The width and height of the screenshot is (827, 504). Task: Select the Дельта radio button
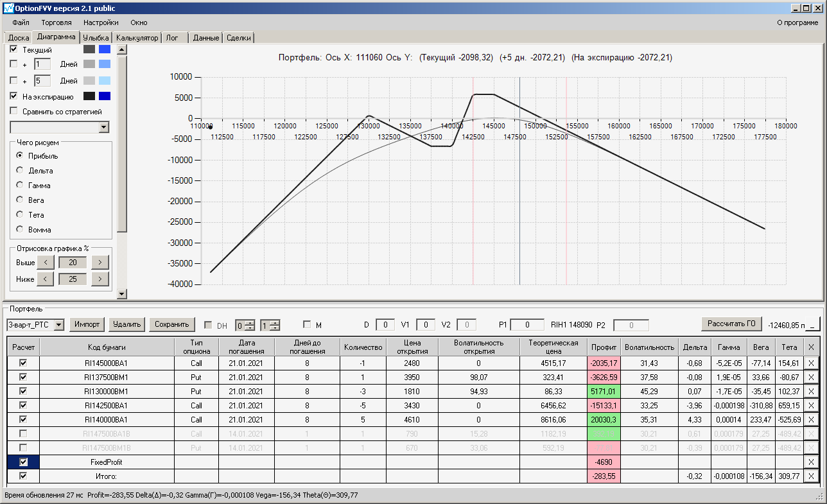click(x=20, y=171)
